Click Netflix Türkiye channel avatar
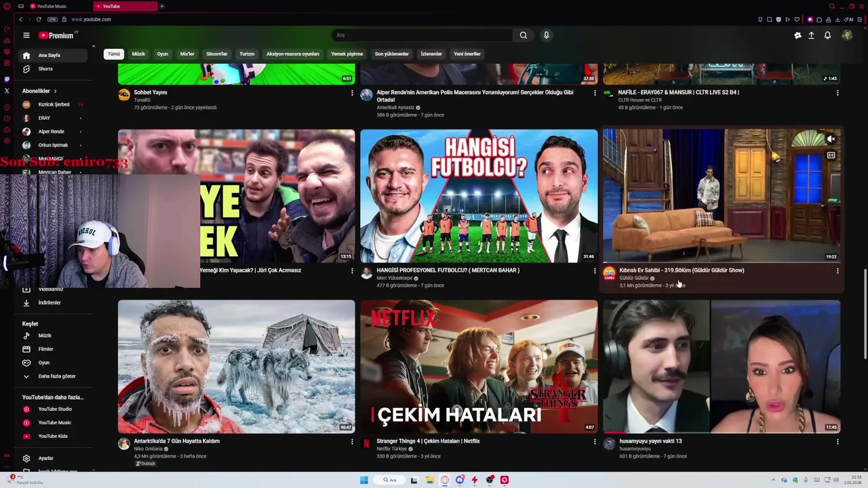Screen dimensions: 868x488 click(x=366, y=444)
